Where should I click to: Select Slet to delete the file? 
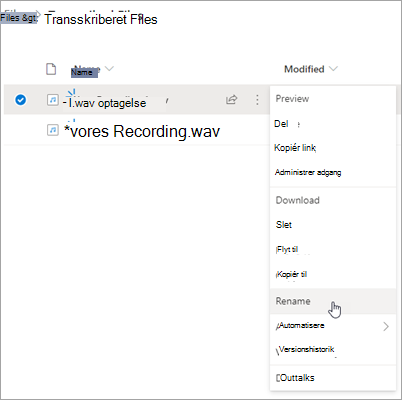tap(284, 225)
